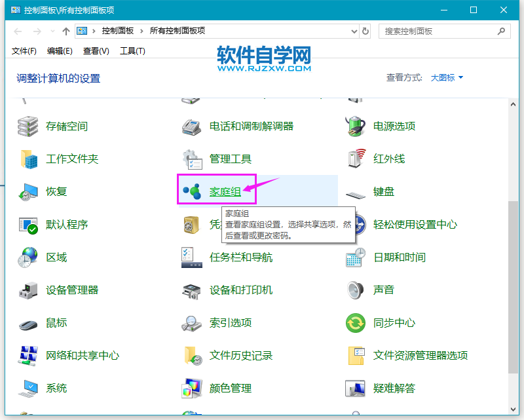Click the 设备管理器 device manager icon

click(x=29, y=290)
